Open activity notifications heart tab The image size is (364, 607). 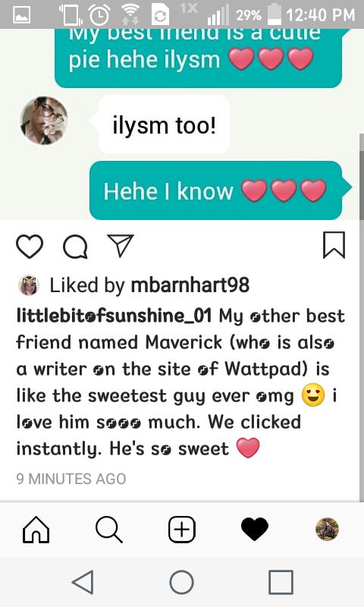[x=255, y=529]
